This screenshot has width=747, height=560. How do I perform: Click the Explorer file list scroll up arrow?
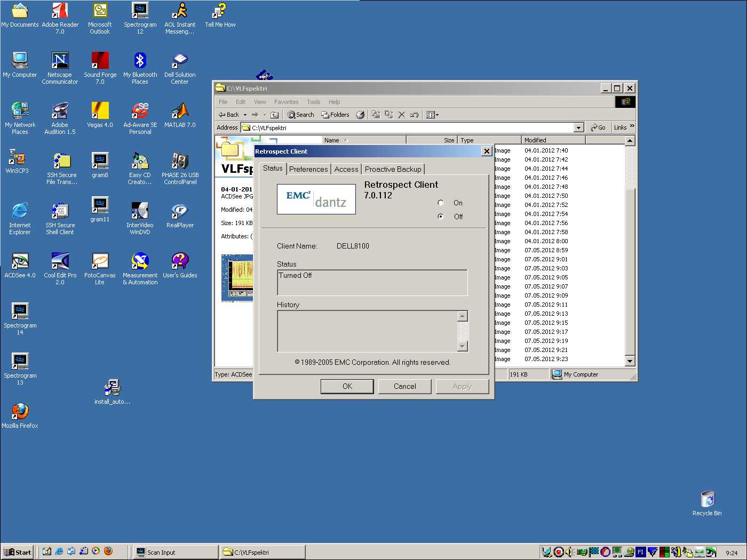coord(630,141)
